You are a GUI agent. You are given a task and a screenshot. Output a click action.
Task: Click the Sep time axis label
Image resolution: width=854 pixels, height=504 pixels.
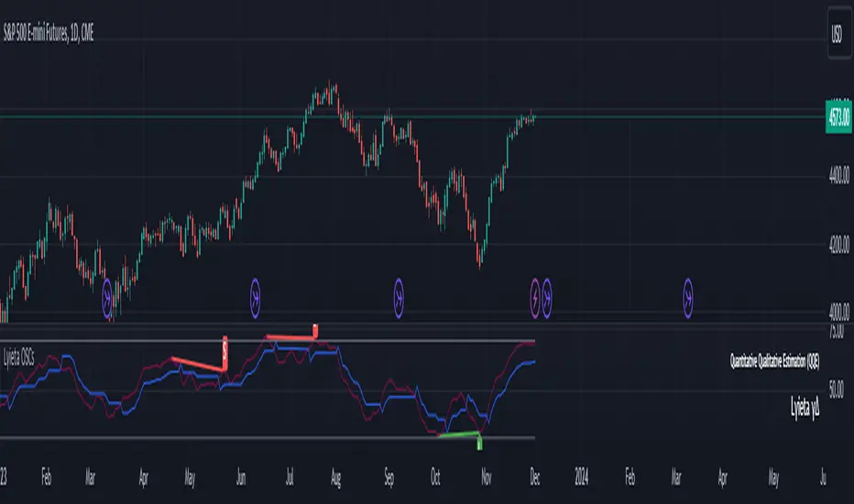389,477
